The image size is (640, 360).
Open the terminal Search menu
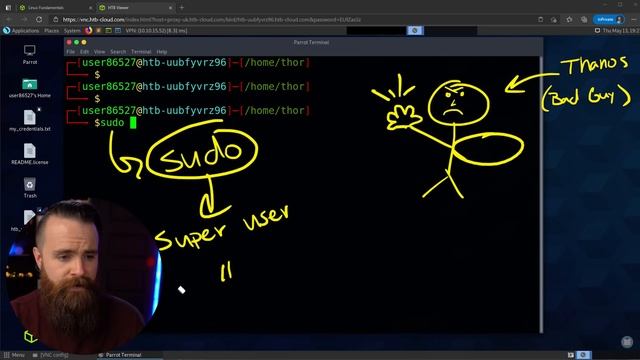[x=118, y=52]
